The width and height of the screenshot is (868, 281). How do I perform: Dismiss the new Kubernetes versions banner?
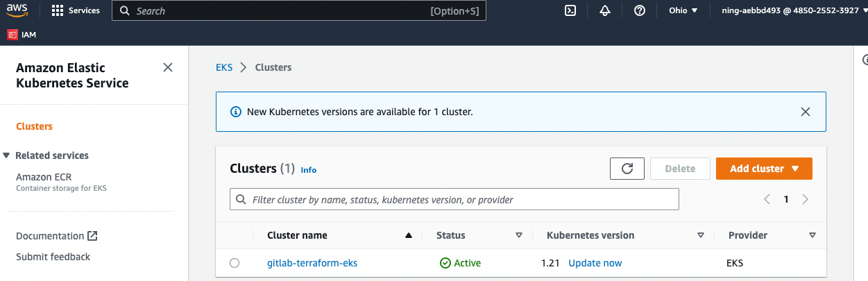[x=805, y=112]
